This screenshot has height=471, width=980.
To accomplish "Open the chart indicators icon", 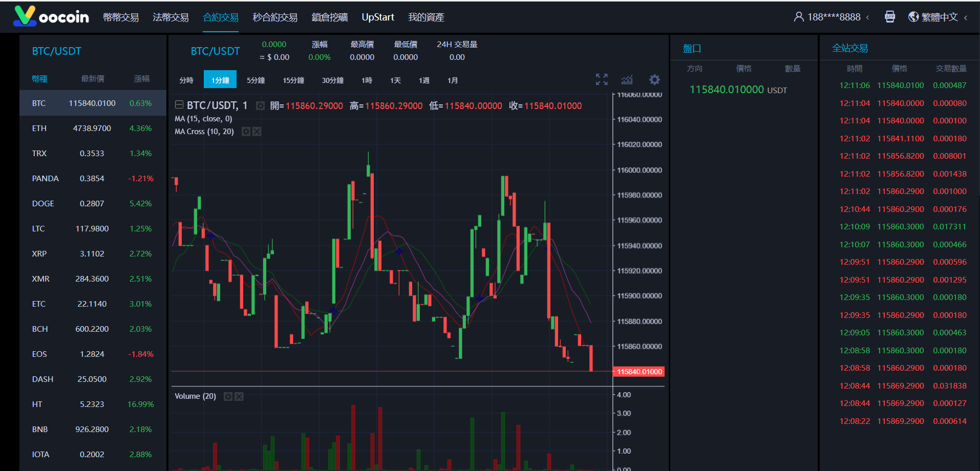I will [627, 79].
